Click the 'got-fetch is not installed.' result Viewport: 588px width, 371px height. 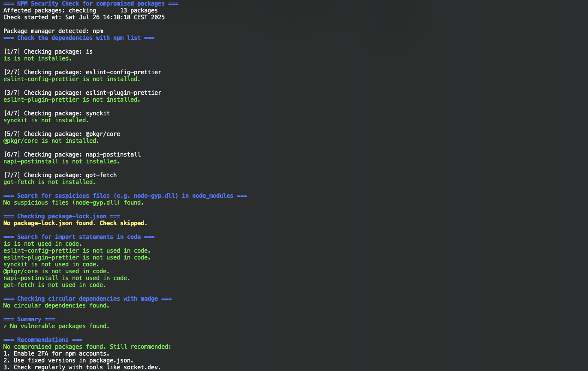(50, 182)
